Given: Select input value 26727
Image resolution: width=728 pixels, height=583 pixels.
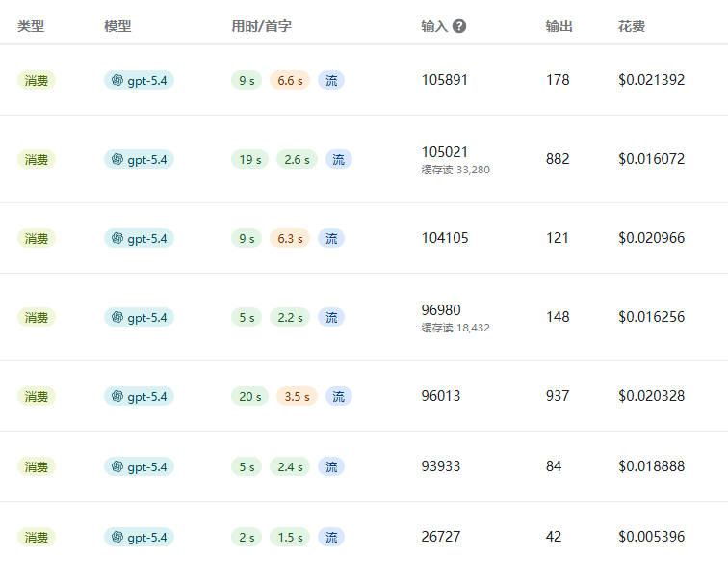Looking at the screenshot, I should click(x=441, y=537).
